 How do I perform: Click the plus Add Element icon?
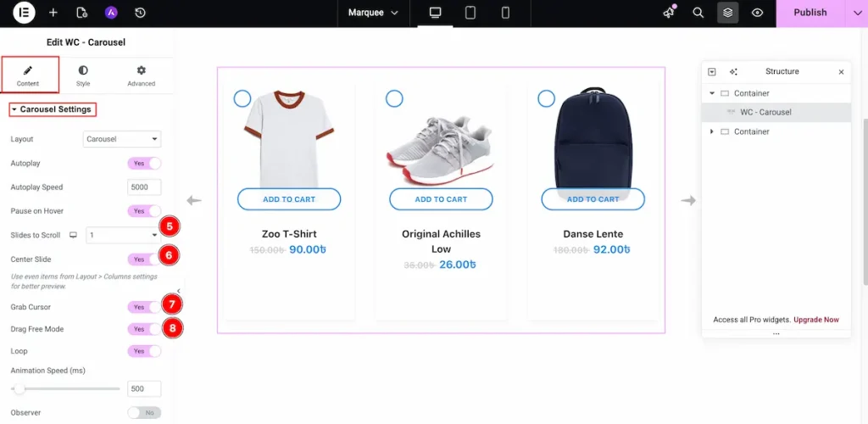[x=53, y=13]
